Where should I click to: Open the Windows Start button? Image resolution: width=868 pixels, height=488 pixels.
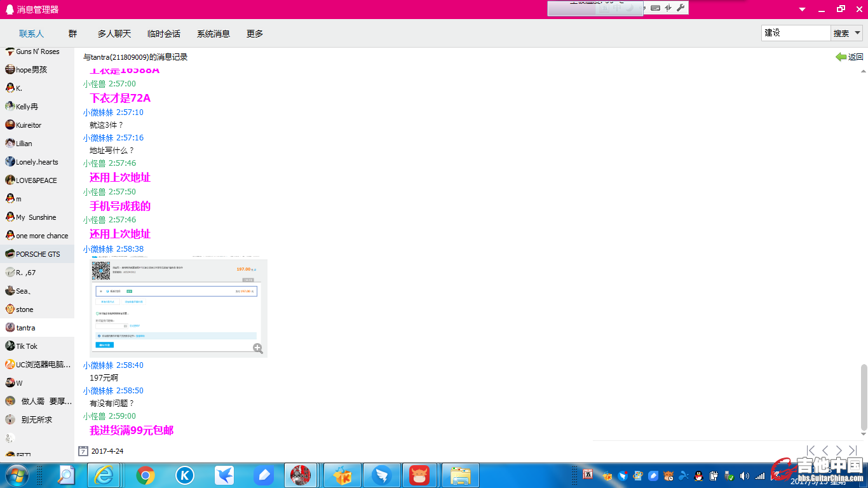(16, 475)
